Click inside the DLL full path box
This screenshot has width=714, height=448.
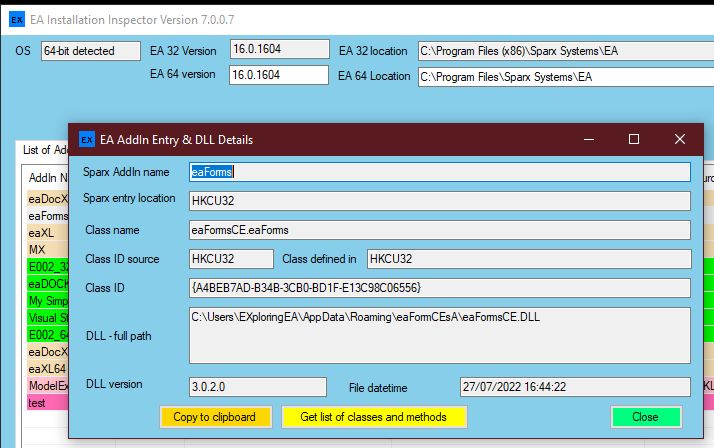point(439,335)
